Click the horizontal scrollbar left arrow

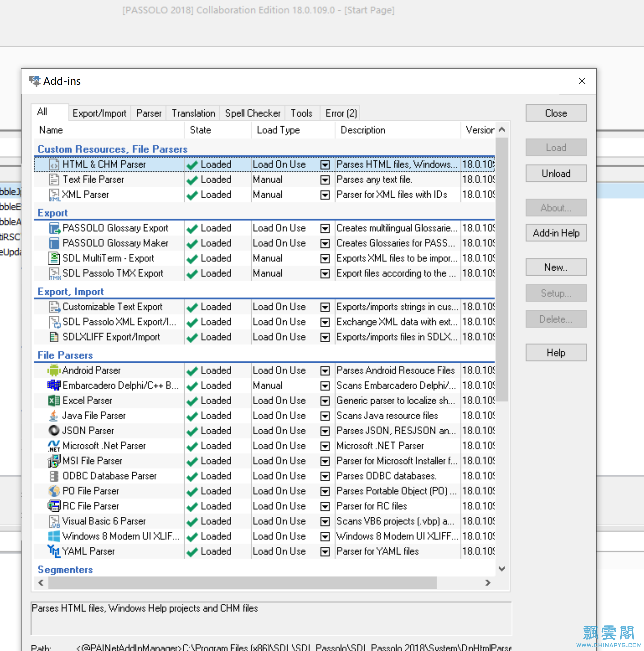[x=41, y=583]
